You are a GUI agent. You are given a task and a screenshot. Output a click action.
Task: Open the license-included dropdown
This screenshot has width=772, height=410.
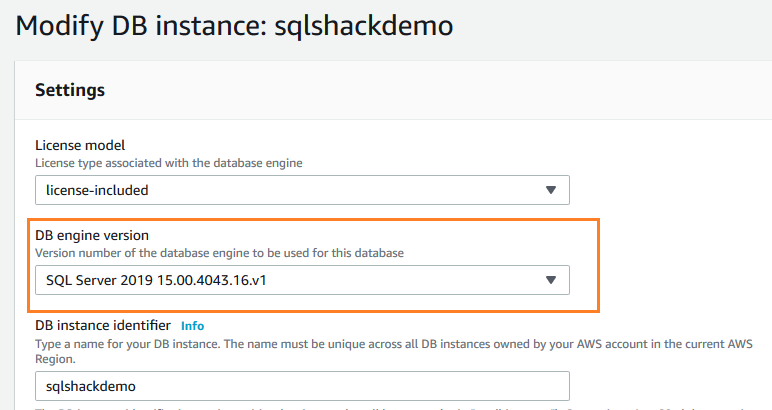click(x=302, y=190)
